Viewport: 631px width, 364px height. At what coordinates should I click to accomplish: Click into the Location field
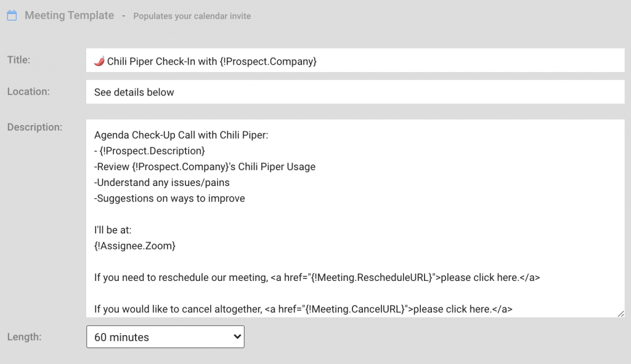(355, 92)
